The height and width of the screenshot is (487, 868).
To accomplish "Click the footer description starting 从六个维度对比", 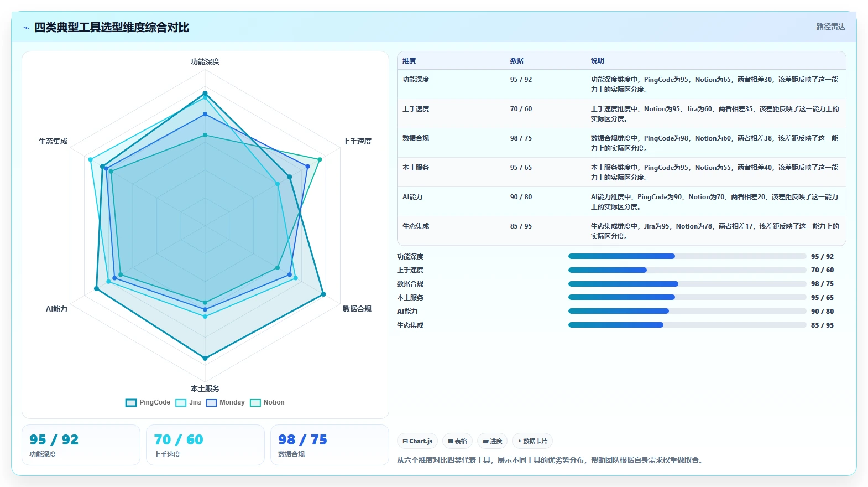I will [551, 460].
